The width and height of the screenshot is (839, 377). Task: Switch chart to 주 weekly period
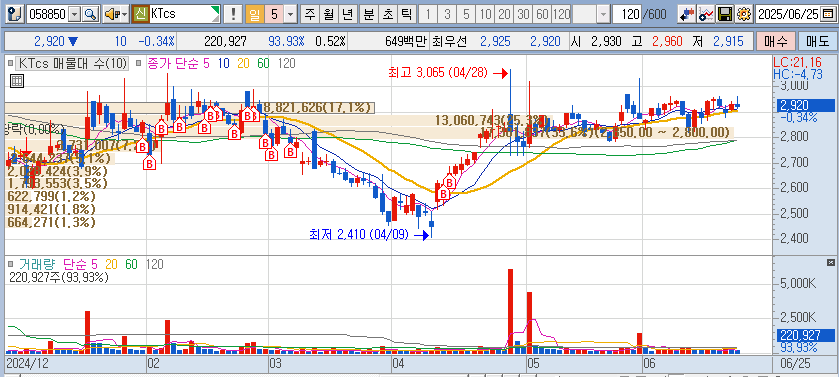coord(310,14)
